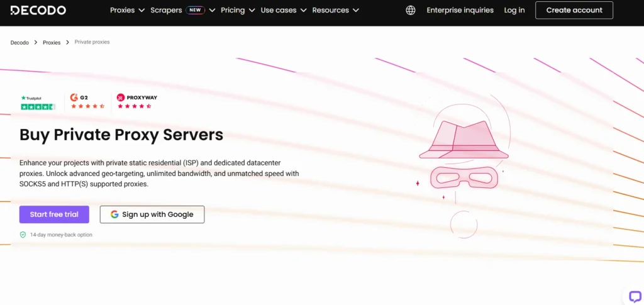Viewport: 644px width, 305px height.
Task: Open the Scrapers menu
Action: click(x=183, y=10)
